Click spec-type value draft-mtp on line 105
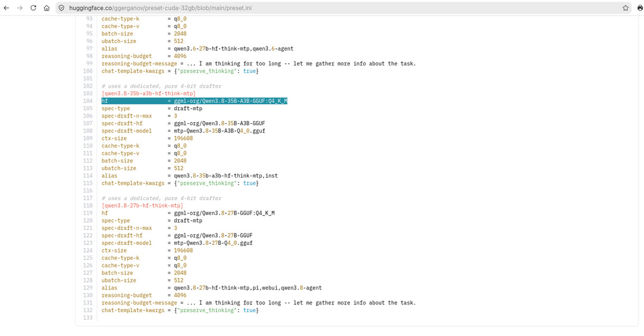Screen dimensions: 644x336 [188, 108]
